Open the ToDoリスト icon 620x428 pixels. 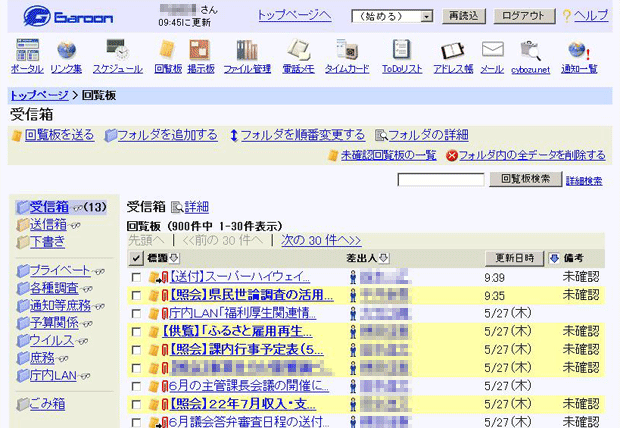(x=402, y=49)
